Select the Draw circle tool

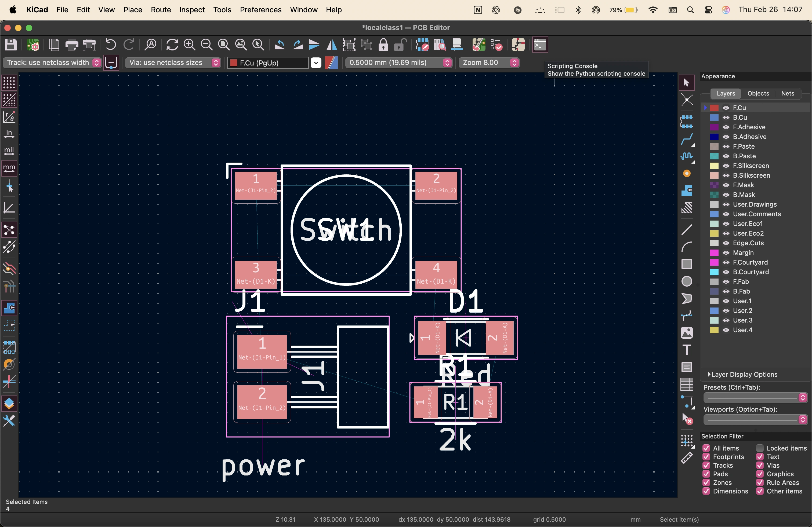687,281
